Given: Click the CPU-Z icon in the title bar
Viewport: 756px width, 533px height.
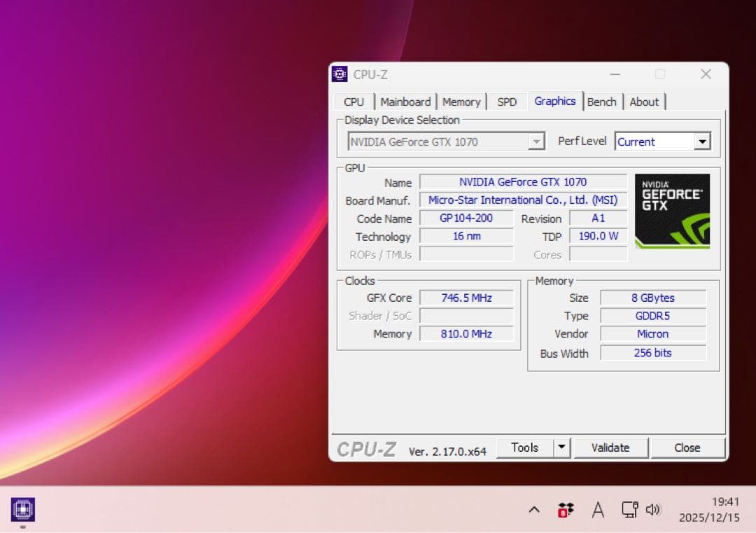Looking at the screenshot, I should coord(339,74).
